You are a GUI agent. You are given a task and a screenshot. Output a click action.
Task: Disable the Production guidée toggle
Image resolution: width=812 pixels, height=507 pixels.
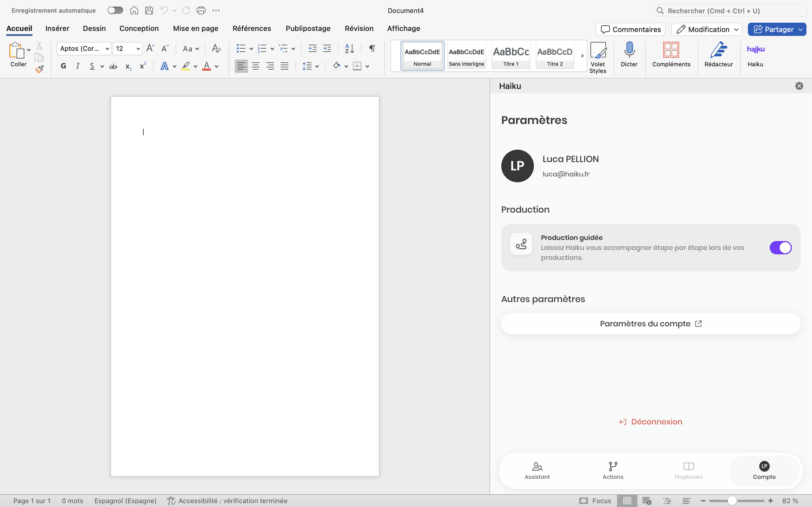(780, 248)
